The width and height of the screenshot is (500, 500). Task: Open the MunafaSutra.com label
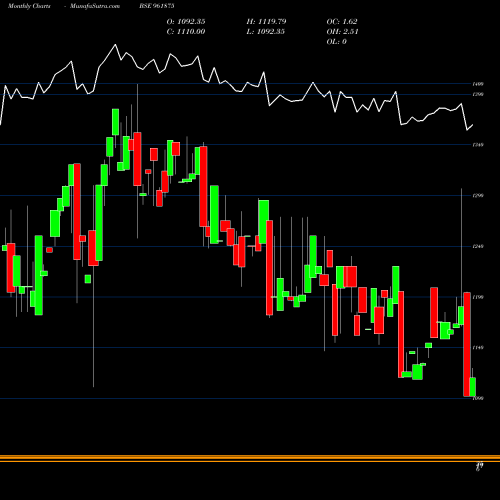[x=95, y=6]
